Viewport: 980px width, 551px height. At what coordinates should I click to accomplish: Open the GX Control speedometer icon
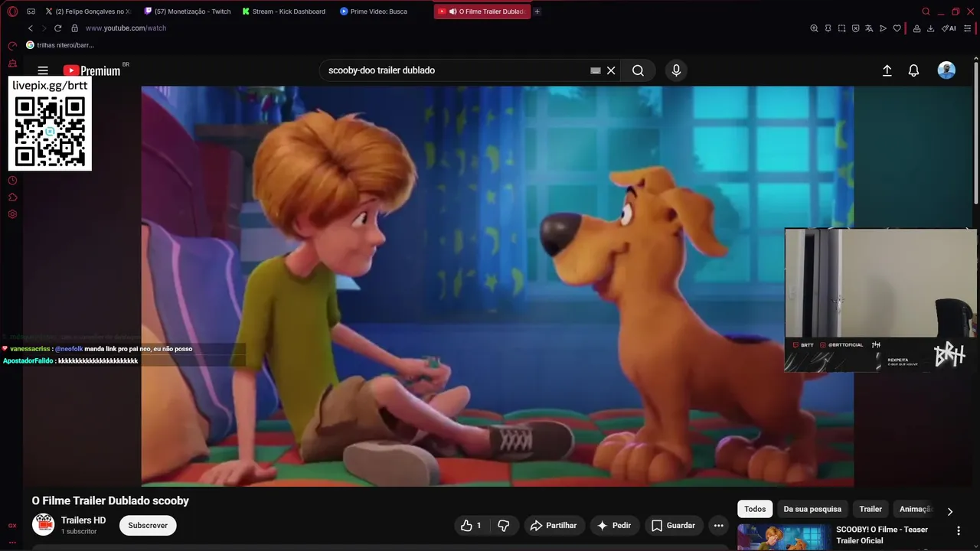point(12,46)
